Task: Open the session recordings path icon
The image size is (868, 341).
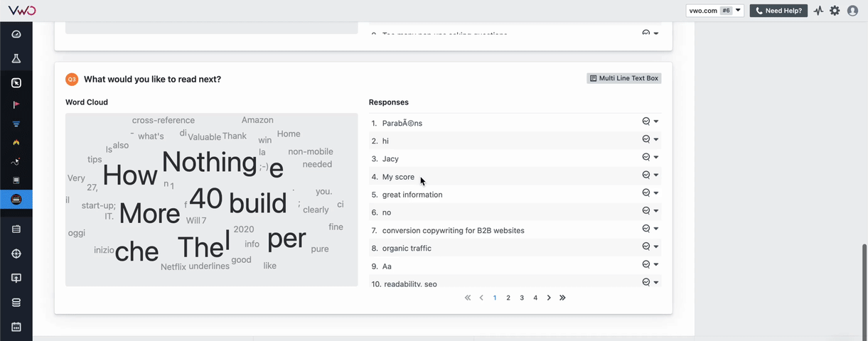Action: (x=16, y=162)
